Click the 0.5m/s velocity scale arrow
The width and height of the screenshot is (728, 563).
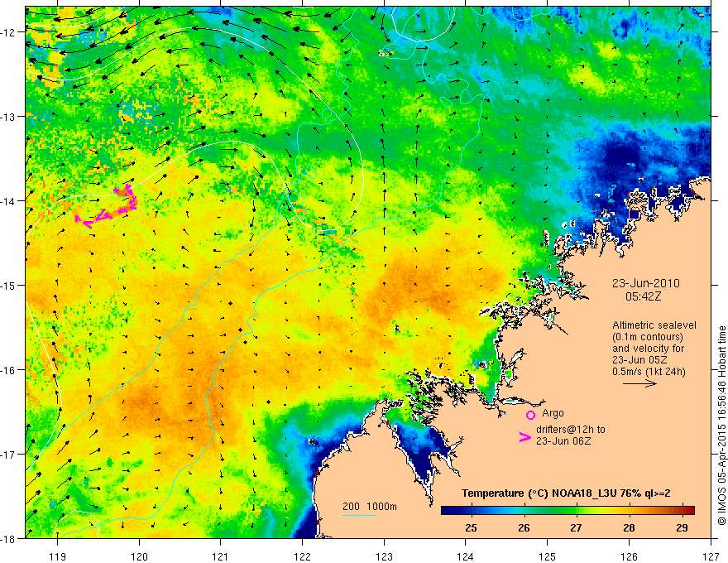coord(639,383)
